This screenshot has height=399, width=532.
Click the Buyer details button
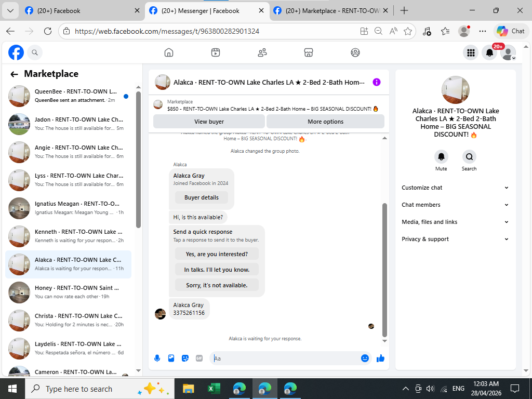coord(202,197)
